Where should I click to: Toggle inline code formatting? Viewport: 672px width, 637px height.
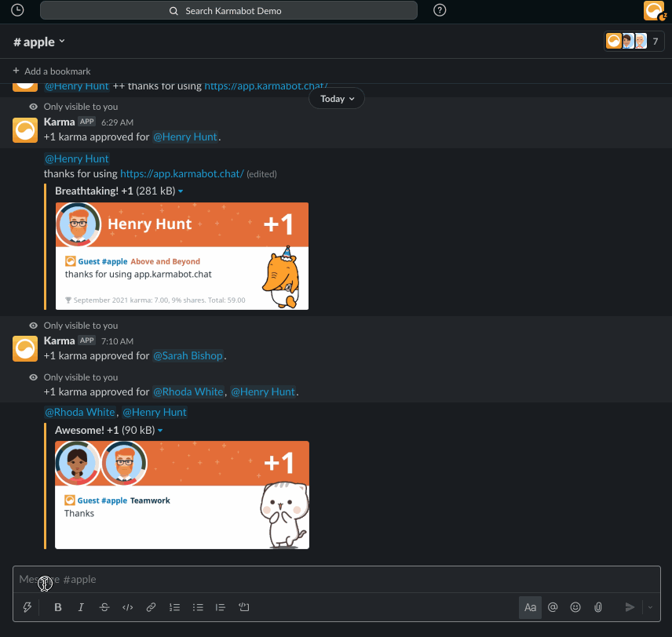point(127,607)
